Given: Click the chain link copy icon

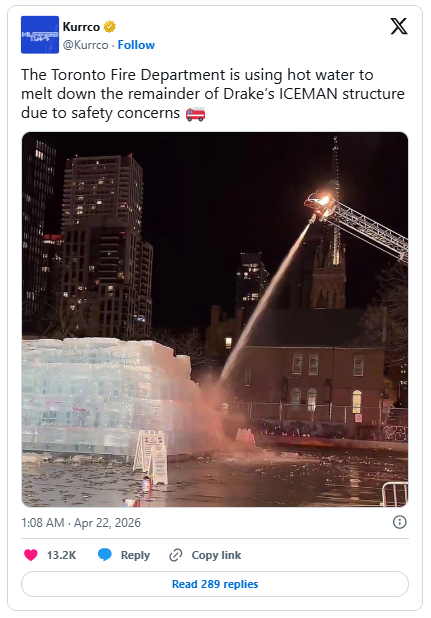Looking at the screenshot, I should click(176, 555).
